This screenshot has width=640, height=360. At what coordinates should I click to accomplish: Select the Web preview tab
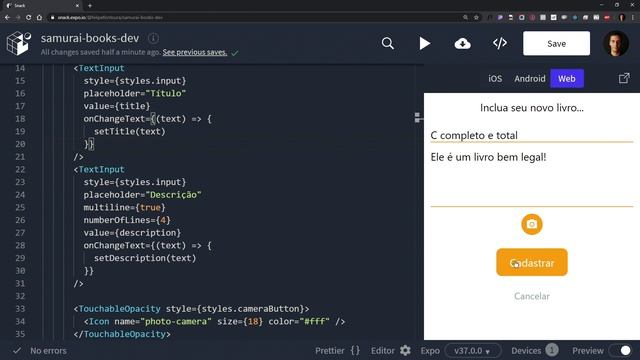pos(567,78)
